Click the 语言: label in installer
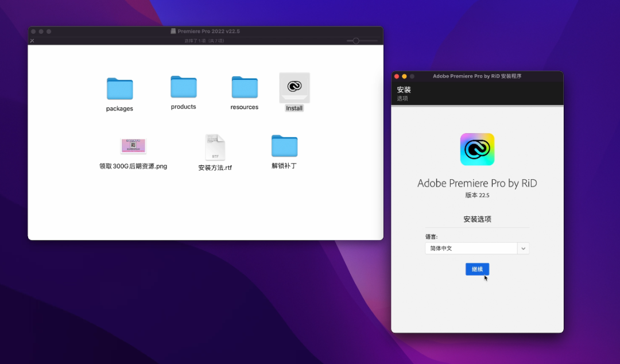The width and height of the screenshot is (620, 364). [431, 237]
